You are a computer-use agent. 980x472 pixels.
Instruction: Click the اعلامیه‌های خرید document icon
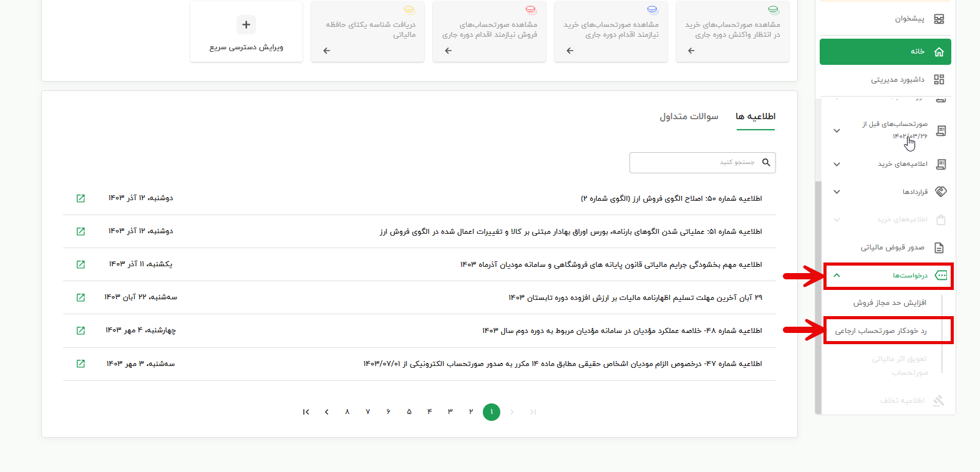tap(941, 164)
